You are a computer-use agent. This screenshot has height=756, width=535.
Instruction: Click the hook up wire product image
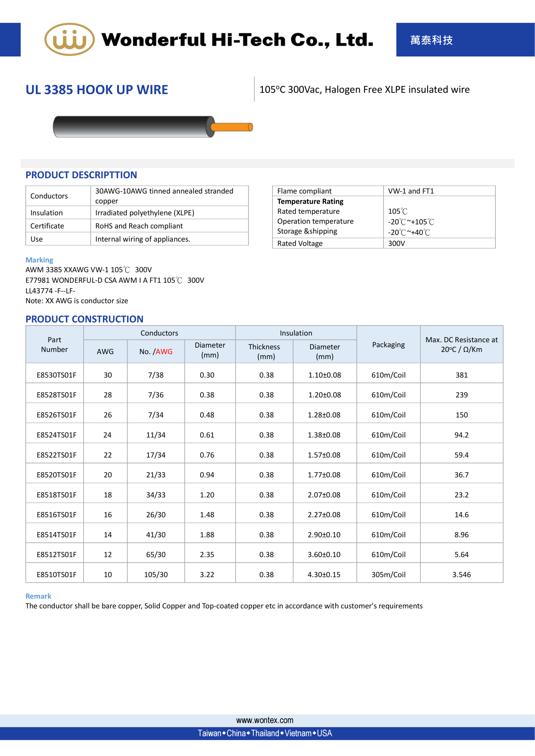point(153,127)
